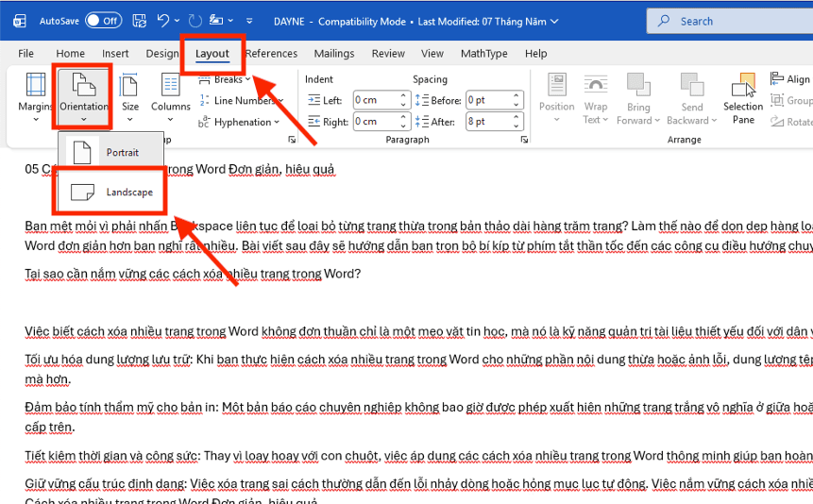
Task: Switch to the Home tab
Action: point(70,54)
